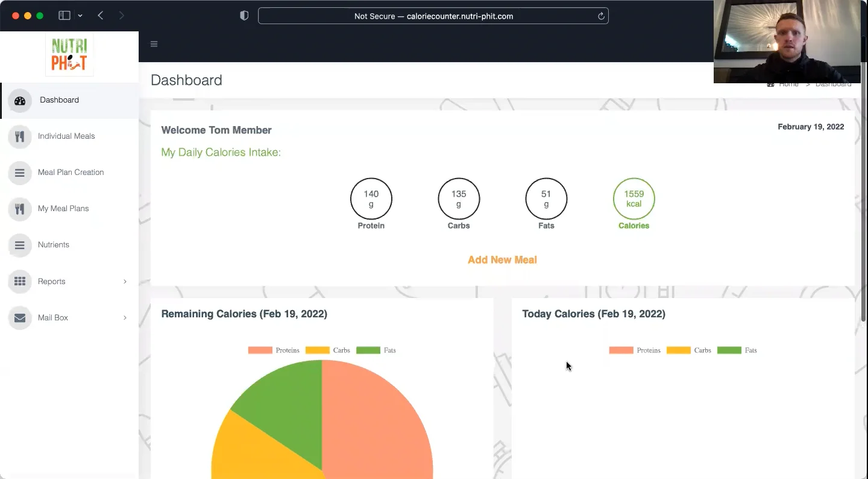Click 'Today Calories (Feb 19, 2022)' heading

click(x=594, y=314)
